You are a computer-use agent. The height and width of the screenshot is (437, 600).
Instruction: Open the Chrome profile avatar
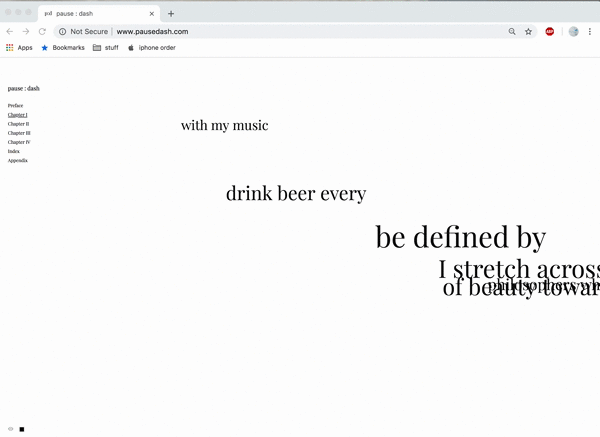[573, 31]
